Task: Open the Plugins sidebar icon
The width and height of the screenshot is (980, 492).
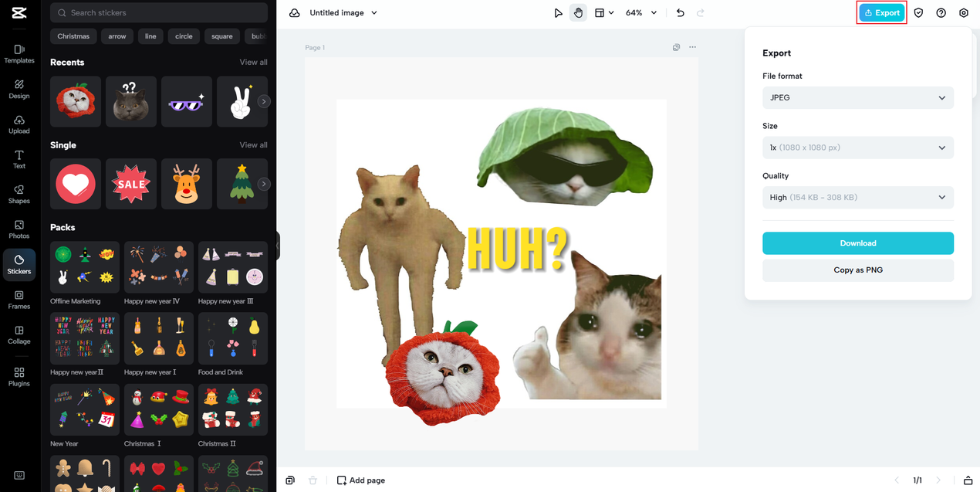Action: click(19, 377)
